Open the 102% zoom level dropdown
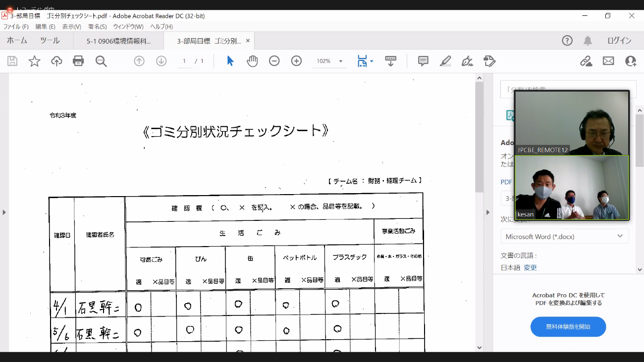This screenshot has height=362, width=644. click(x=329, y=61)
